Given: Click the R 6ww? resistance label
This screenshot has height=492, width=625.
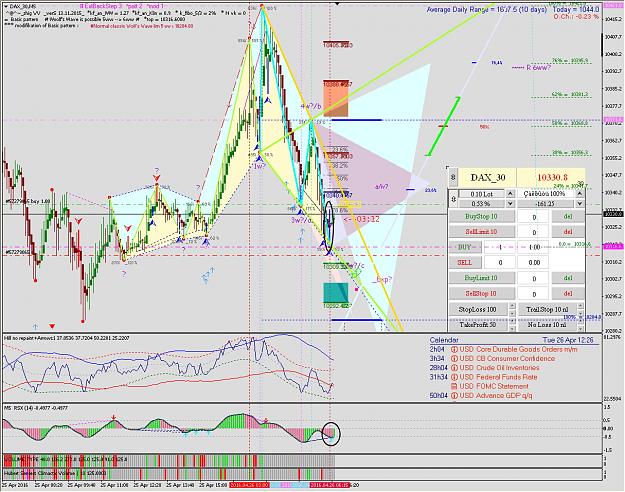Looking at the screenshot, I should (x=539, y=68).
